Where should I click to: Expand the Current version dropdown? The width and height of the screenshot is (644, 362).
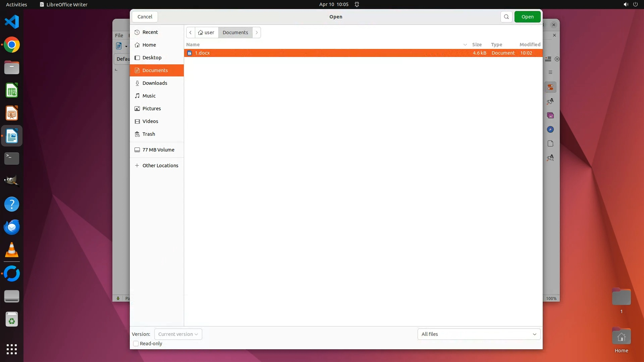tap(178, 334)
